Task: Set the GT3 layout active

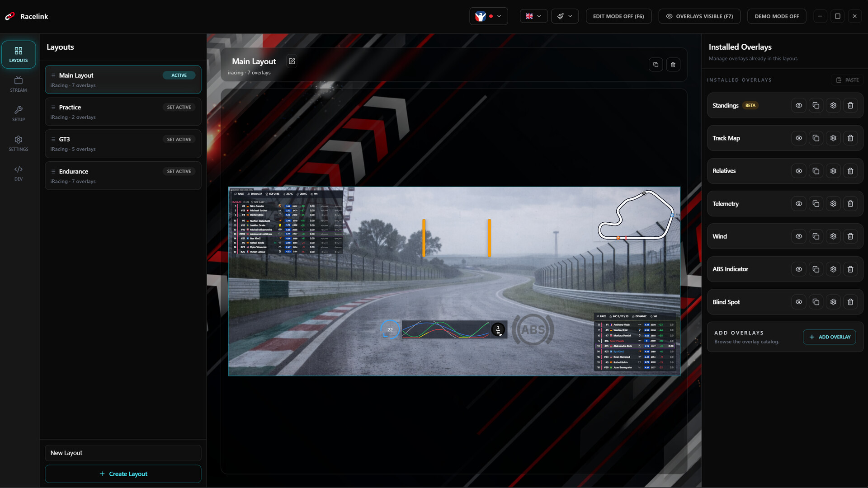Action: point(179,139)
